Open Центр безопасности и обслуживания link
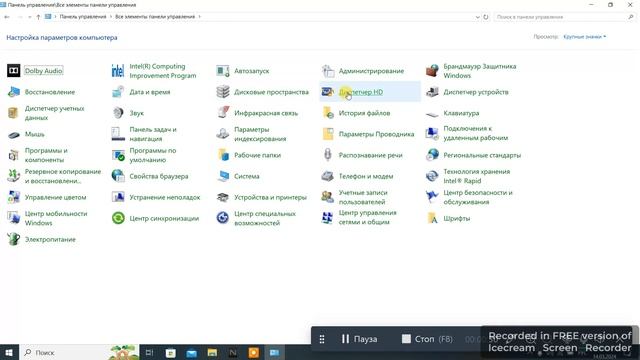This screenshot has width=640, height=360. point(478,197)
